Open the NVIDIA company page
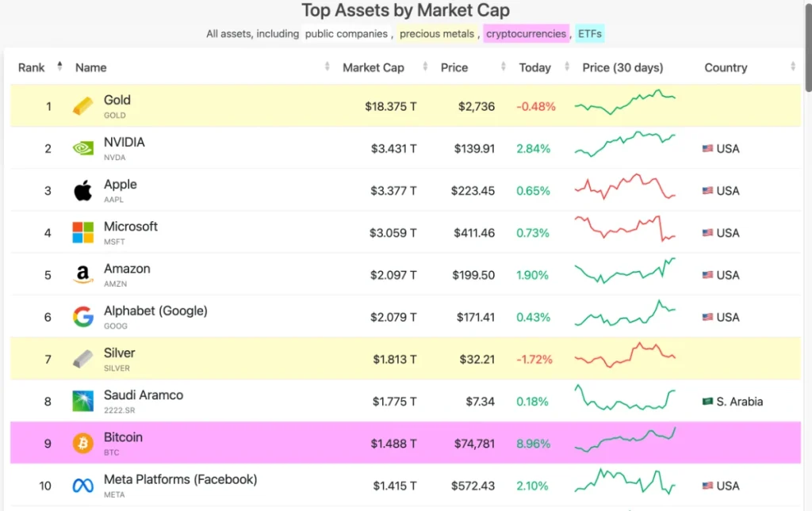 tap(124, 143)
